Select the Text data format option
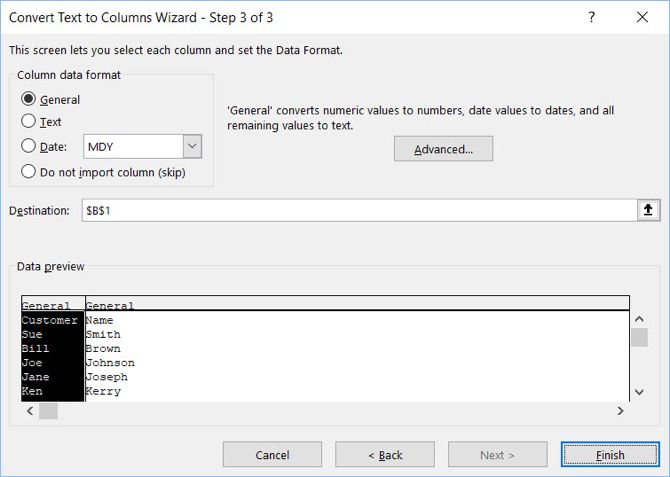Screen dimensions: 670x477 (29, 122)
